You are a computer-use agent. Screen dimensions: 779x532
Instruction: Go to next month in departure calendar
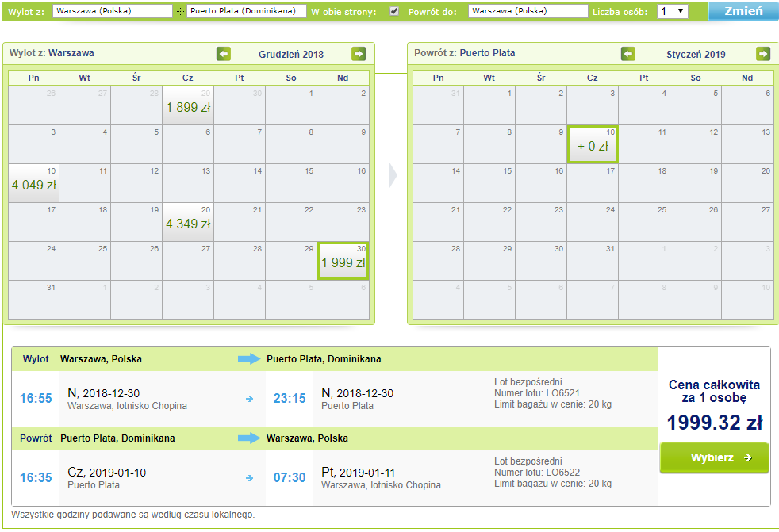[x=359, y=54]
